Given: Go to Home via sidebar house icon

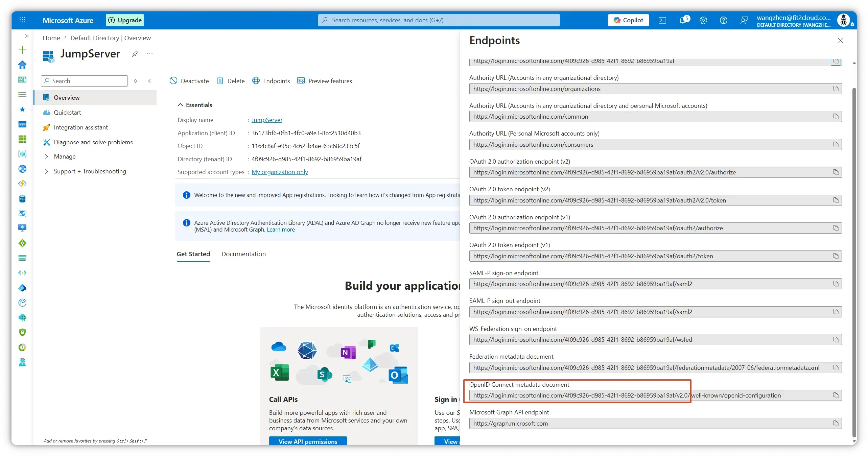Looking at the screenshot, I should pos(22,65).
